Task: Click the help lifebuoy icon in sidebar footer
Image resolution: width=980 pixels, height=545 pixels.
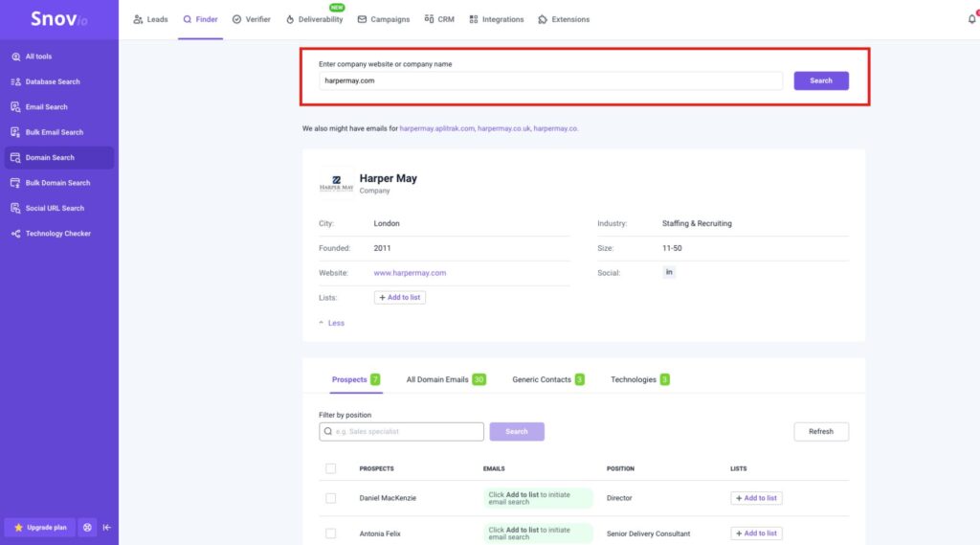Action: tap(87, 528)
